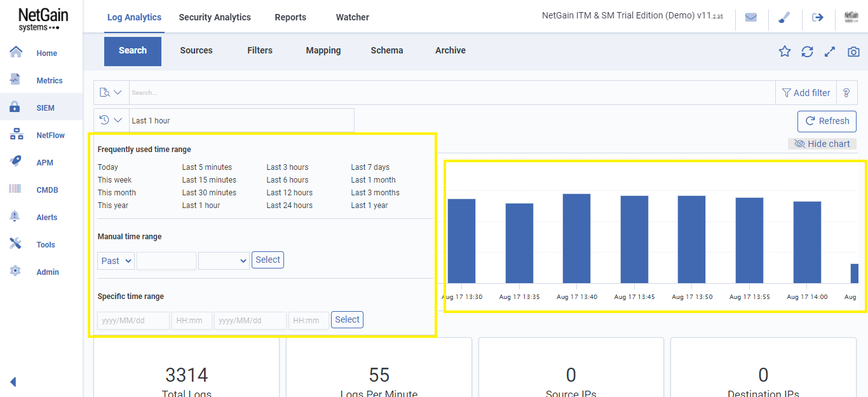
Task: Click the log search input field
Action: point(452,93)
